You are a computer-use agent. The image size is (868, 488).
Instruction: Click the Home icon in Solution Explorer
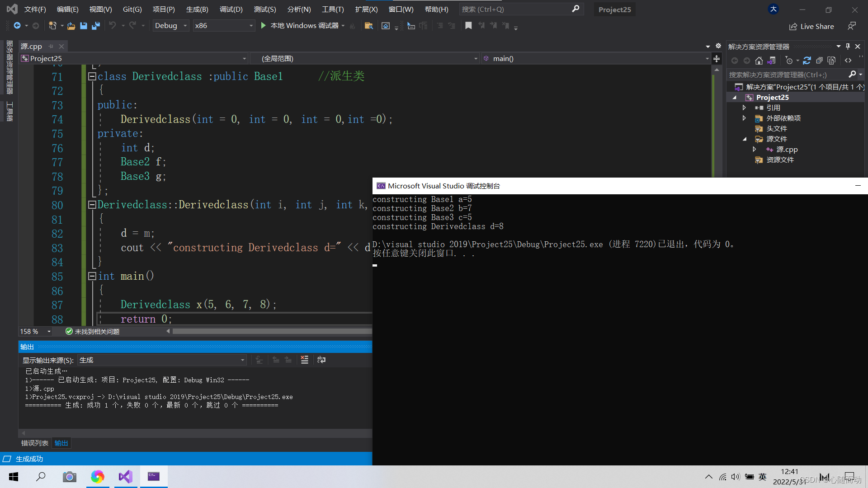759,61
